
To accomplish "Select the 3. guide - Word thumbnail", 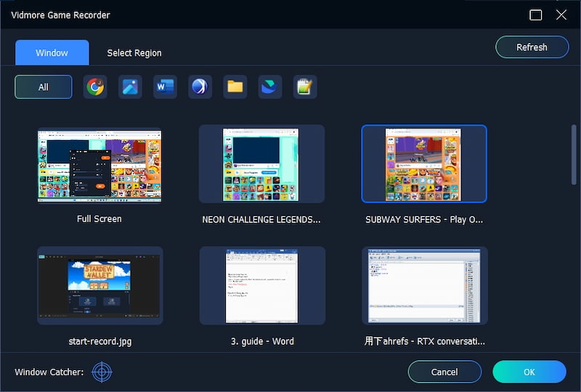I will pos(261,285).
